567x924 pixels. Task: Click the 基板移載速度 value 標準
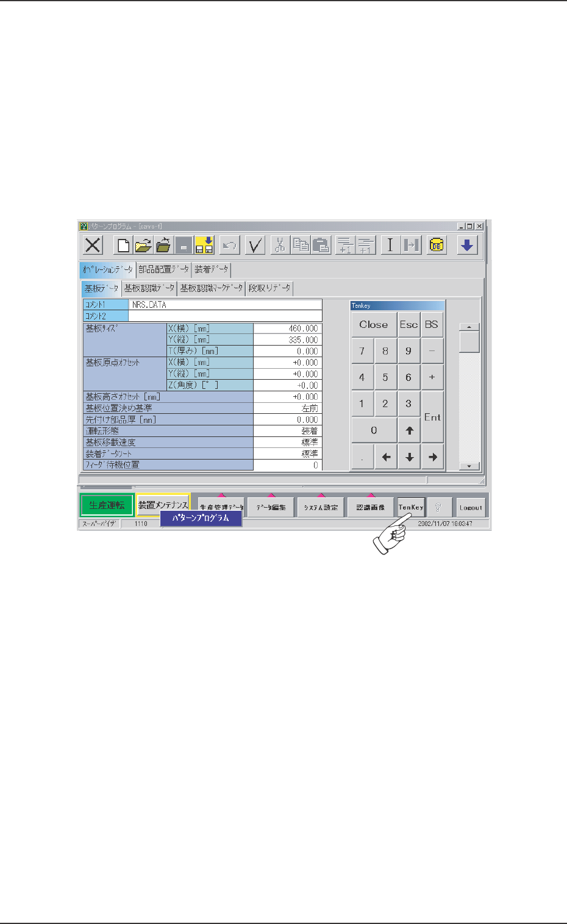point(287,442)
